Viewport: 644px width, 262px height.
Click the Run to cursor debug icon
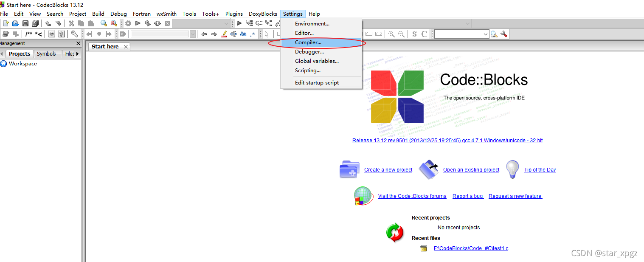[x=249, y=23]
